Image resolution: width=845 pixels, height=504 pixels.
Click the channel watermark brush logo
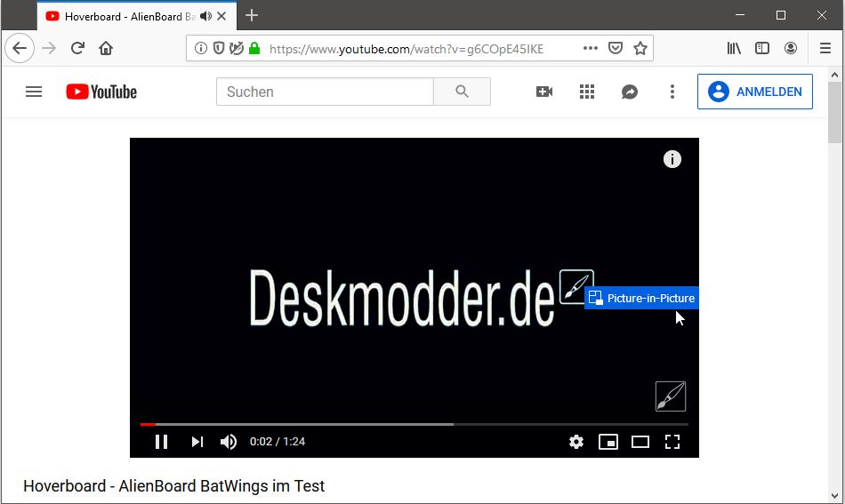click(x=671, y=396)
